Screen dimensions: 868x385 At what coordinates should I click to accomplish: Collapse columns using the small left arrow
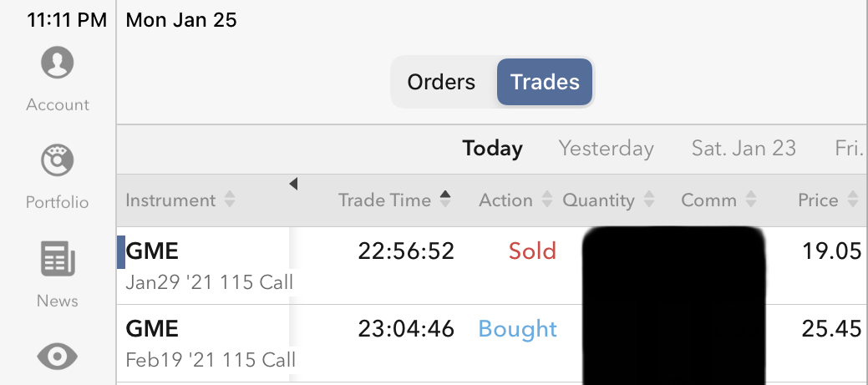[293, 184]
